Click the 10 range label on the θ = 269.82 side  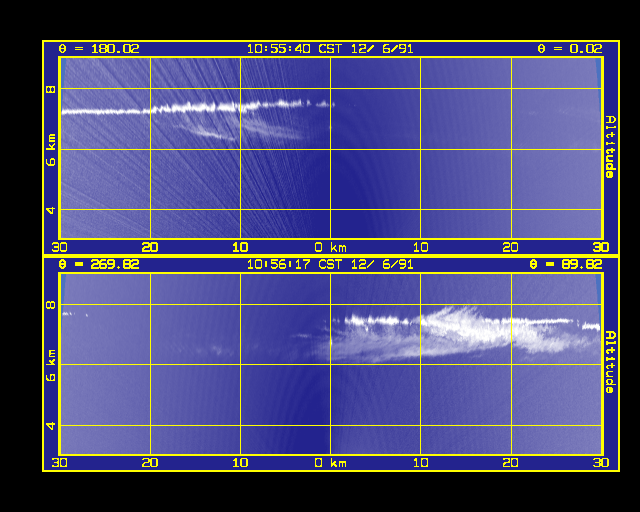pyautogui.click(x=240, y=463)
